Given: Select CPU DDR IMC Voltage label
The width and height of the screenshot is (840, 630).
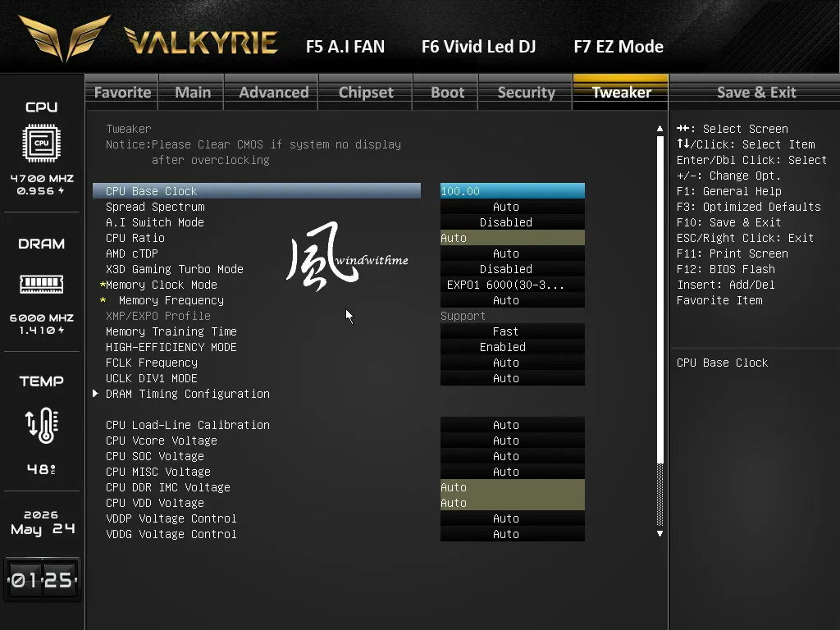Looking at the screenshot, I should (167, 487).
